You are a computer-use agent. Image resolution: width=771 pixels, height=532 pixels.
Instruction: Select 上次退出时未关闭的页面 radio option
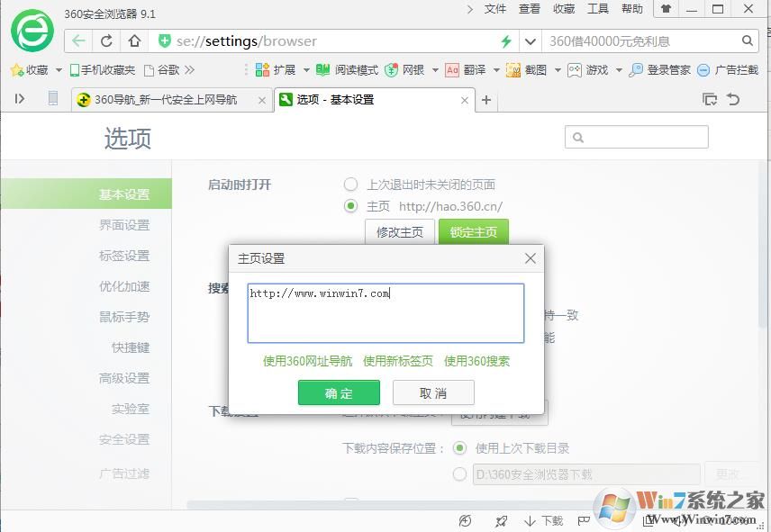[x=351, y=185]
